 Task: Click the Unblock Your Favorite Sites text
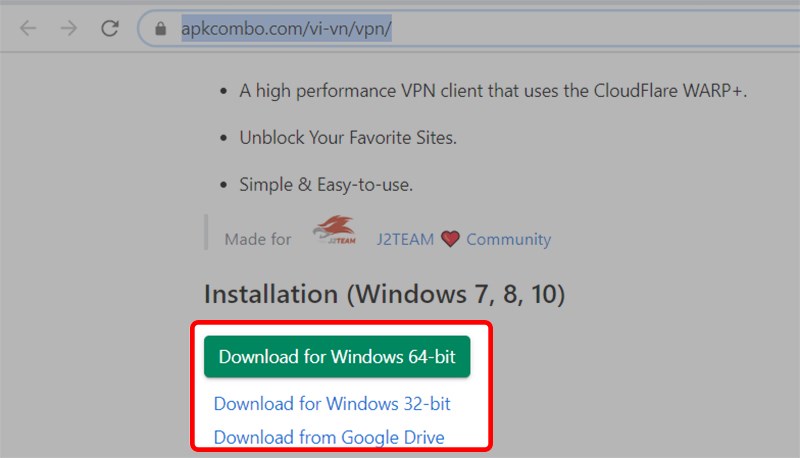(348, 138)
